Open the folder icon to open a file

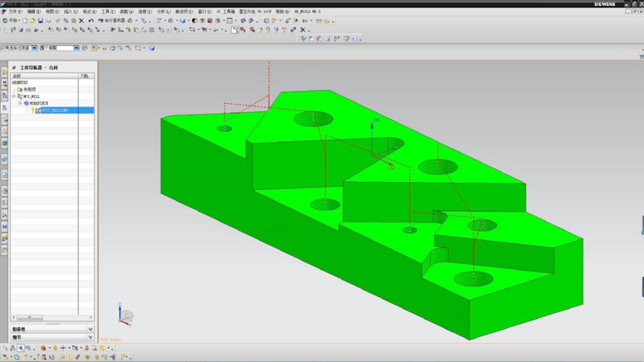[32, 20]
